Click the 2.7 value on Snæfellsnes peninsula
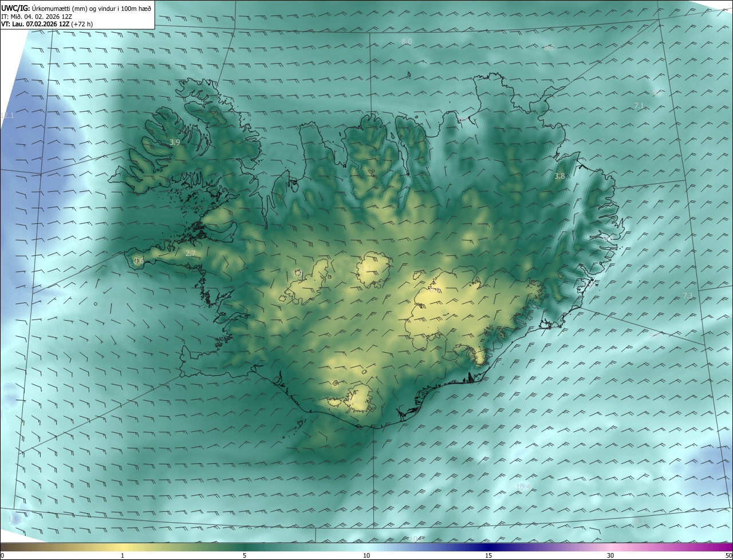Viewport: 733px width, 560px height. (191, 253)
